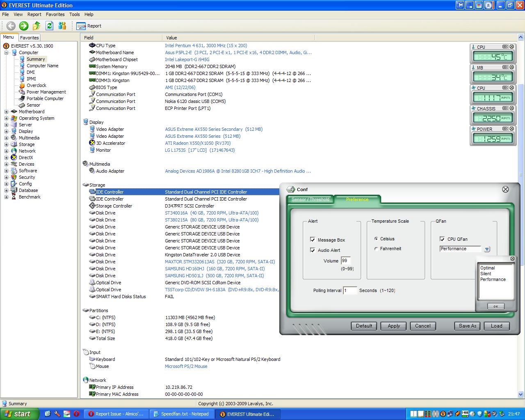
Task: Select the Fahrenheit temperature scale
Action: [376, 249]
